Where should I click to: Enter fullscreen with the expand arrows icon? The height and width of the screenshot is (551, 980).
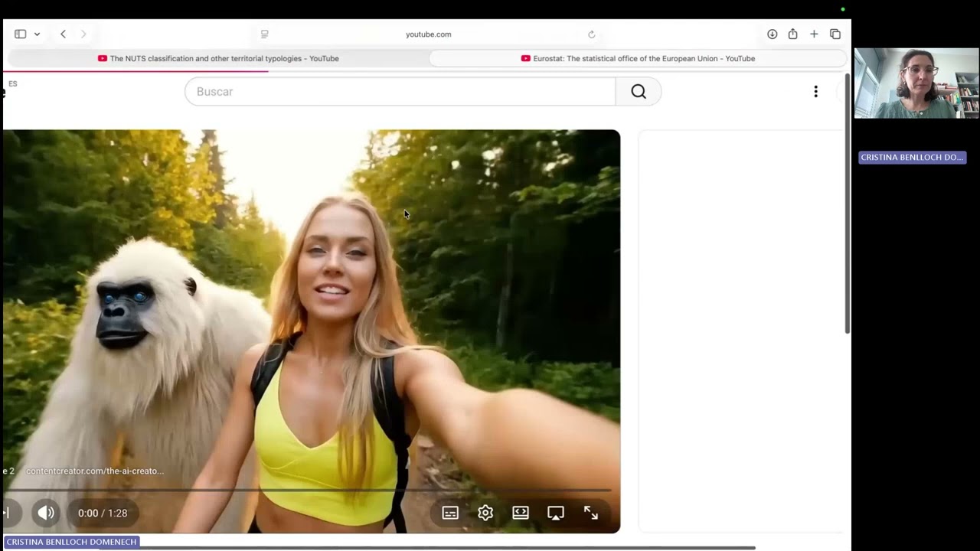591,513
